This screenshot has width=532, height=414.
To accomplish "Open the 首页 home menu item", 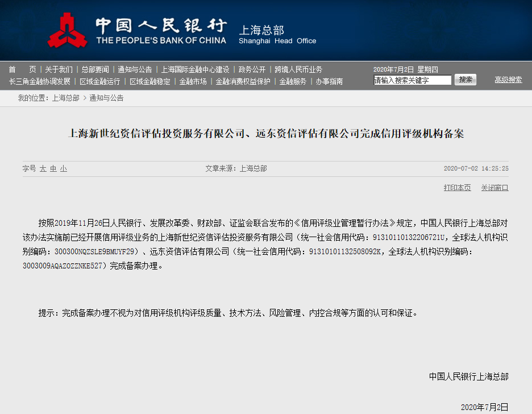I will (22, 69).
